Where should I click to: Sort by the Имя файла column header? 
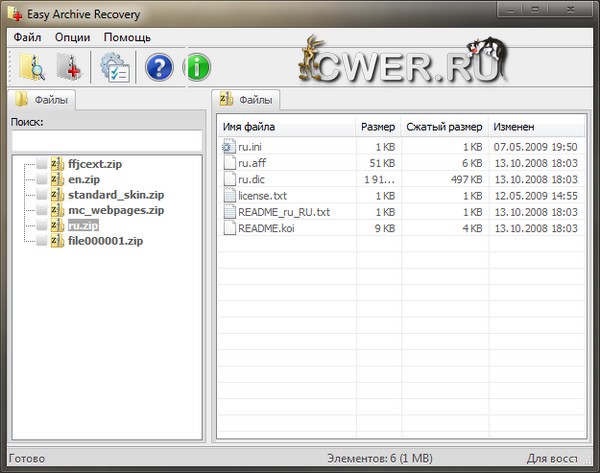pos(286,127)
